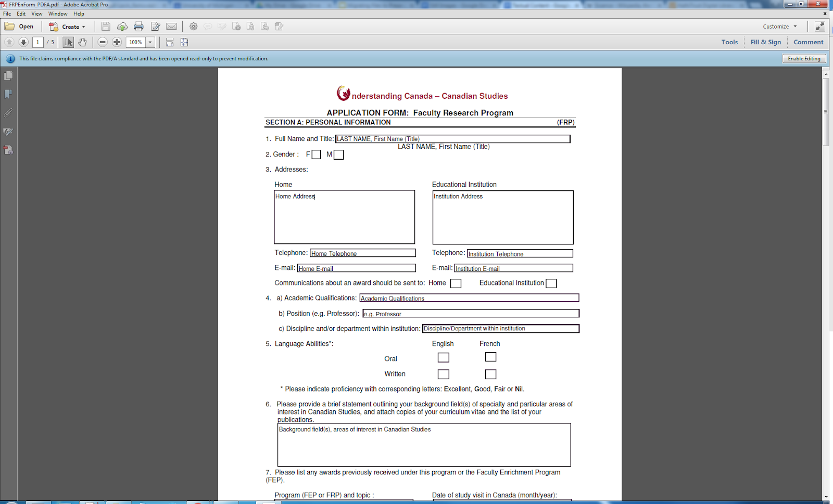
Task: Click the fit width scrolling icon
Action: pos(170,42)
